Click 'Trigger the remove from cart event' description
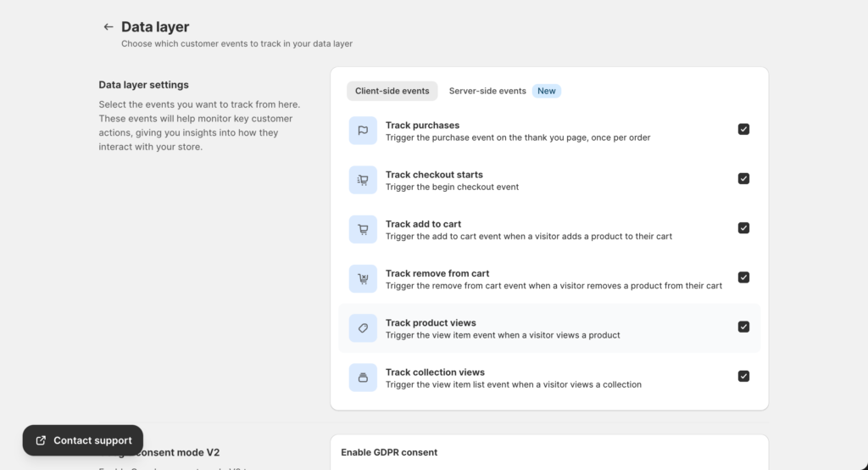The width and height of the screenshot is (868, 470). pos(554,286)
